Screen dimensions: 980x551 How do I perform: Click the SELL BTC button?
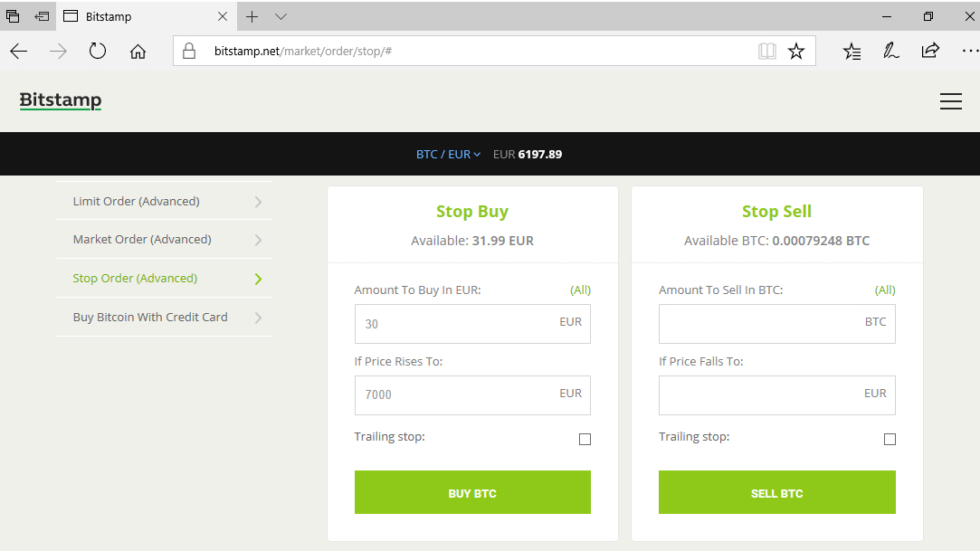click(777, 492)
